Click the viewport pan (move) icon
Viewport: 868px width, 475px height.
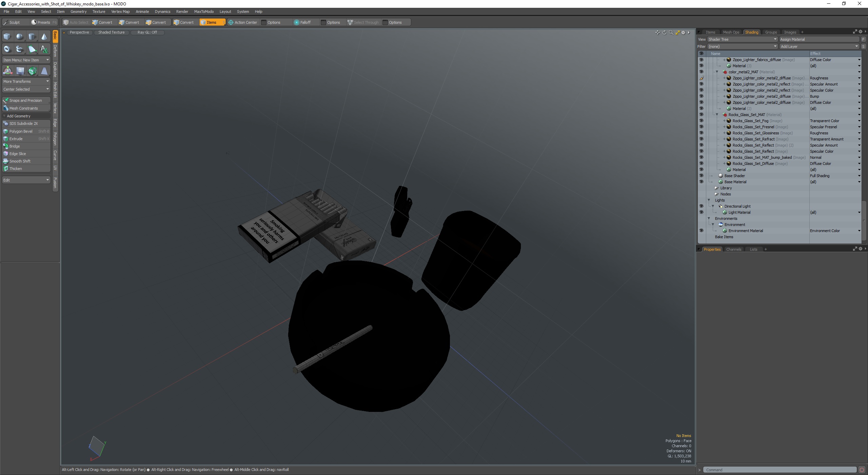657,33
